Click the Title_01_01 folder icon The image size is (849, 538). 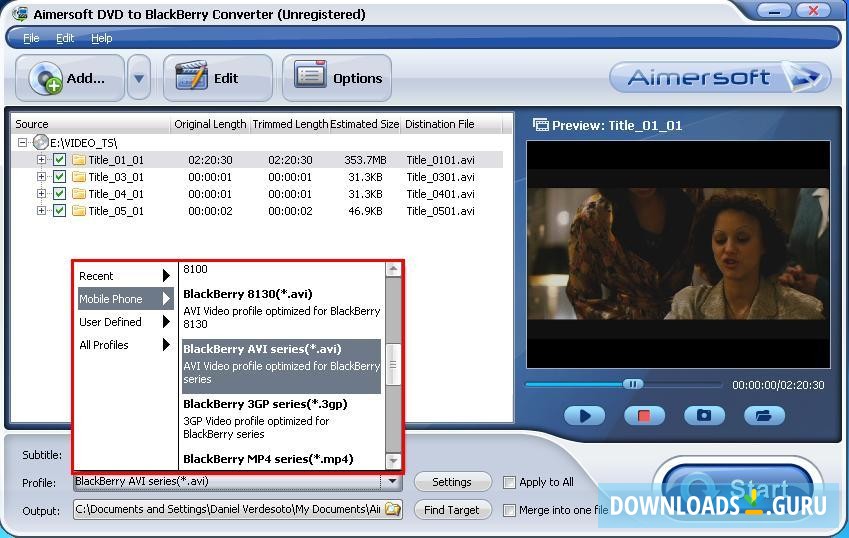pyautogui.click(x=79, y=160)
